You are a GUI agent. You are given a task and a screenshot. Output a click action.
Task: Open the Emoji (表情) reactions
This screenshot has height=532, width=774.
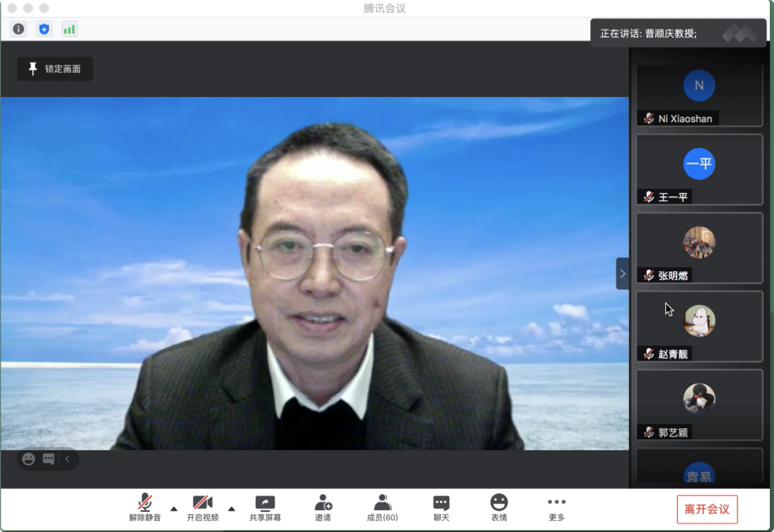[499, 508]
